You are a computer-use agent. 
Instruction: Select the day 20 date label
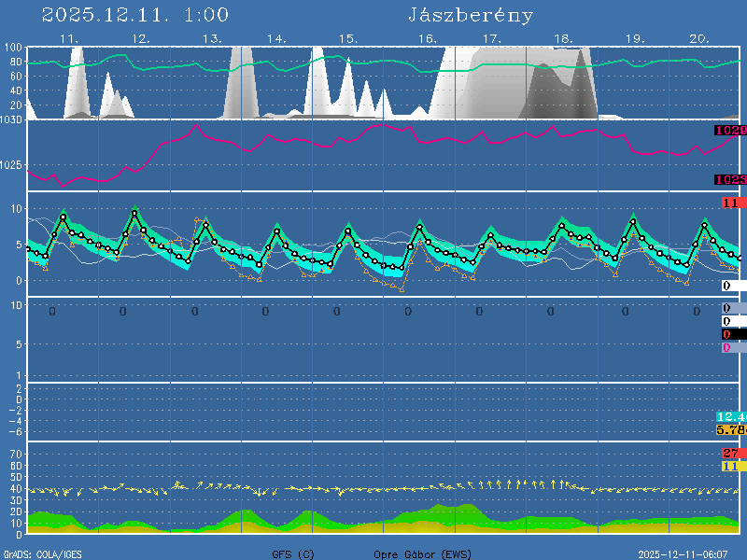point(699,39)
